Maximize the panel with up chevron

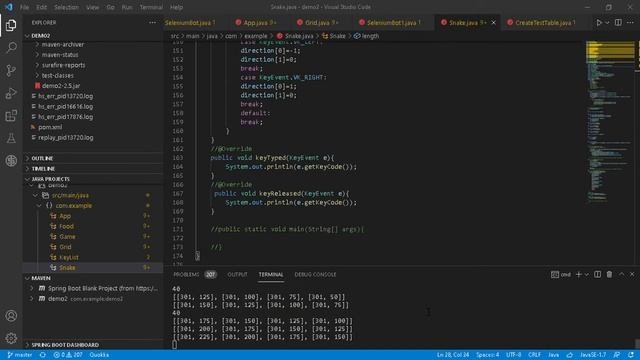coord(621,274)
